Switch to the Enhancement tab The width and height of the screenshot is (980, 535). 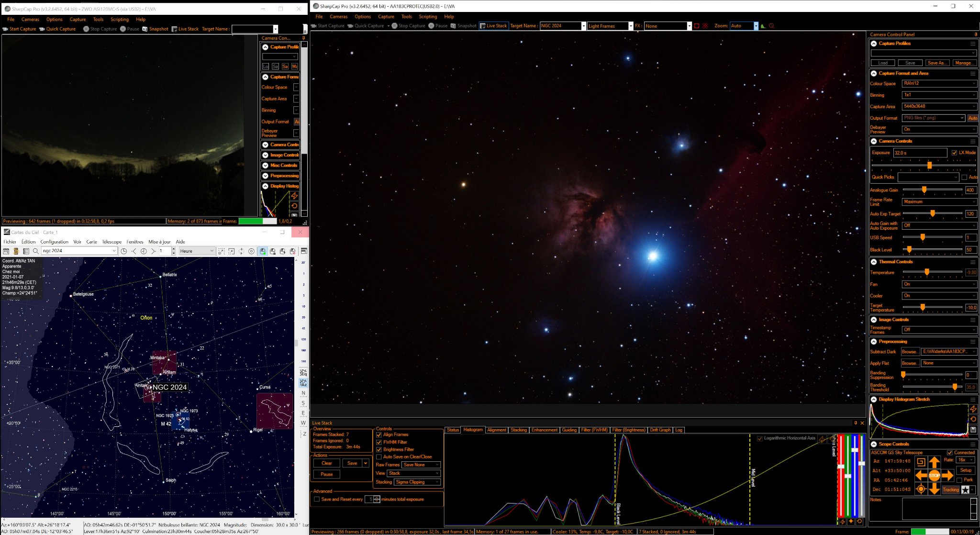[545, 430]
